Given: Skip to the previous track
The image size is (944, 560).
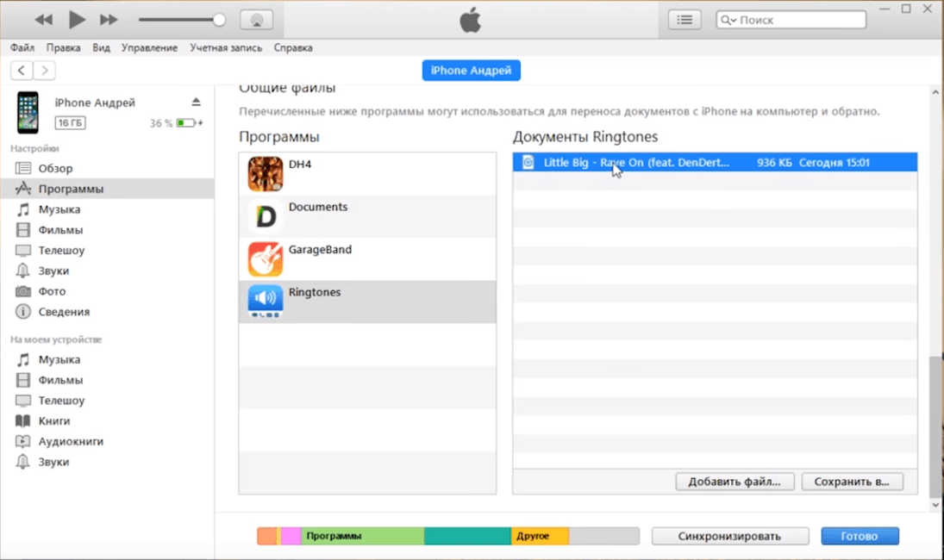Looking at the screenshot, I should click(43, 20).
